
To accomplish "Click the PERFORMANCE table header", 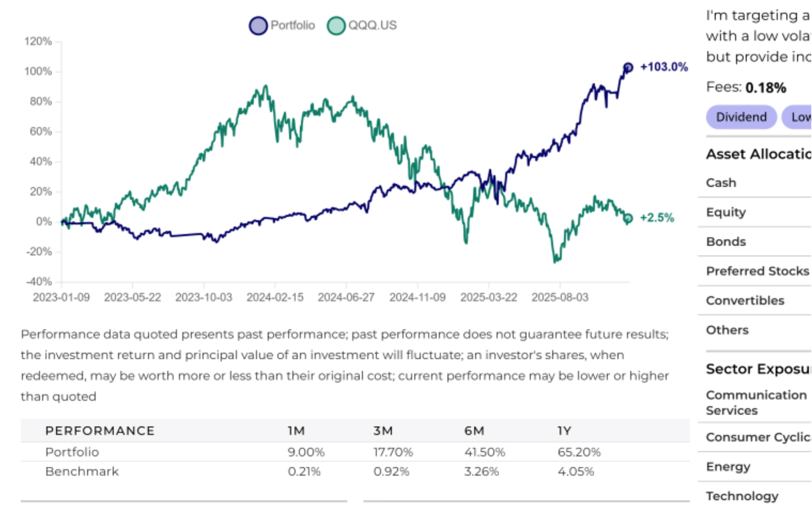I will 100,430.
